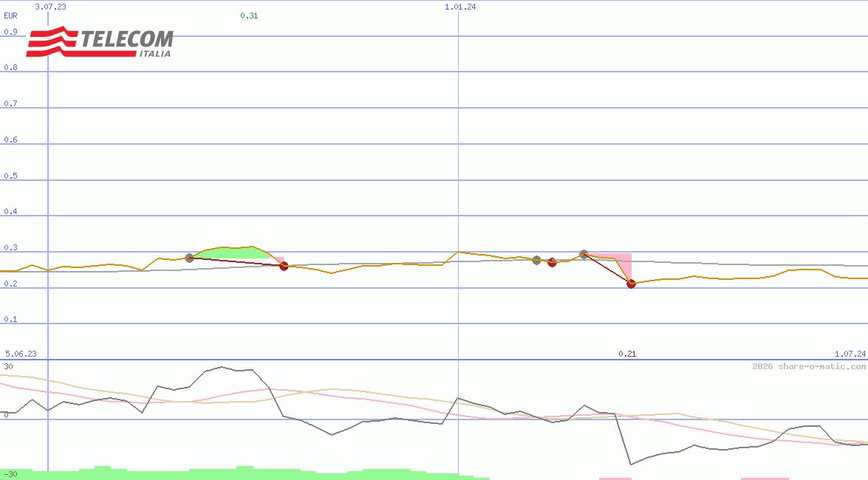Click the EUR currency label

point(10,16)
